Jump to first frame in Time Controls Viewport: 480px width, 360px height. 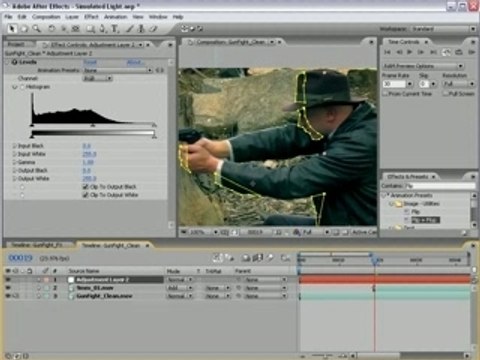tap(387, 52)
